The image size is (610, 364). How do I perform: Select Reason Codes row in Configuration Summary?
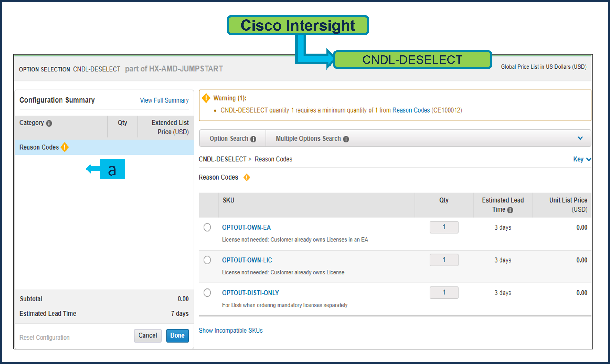tap(39, 147)
